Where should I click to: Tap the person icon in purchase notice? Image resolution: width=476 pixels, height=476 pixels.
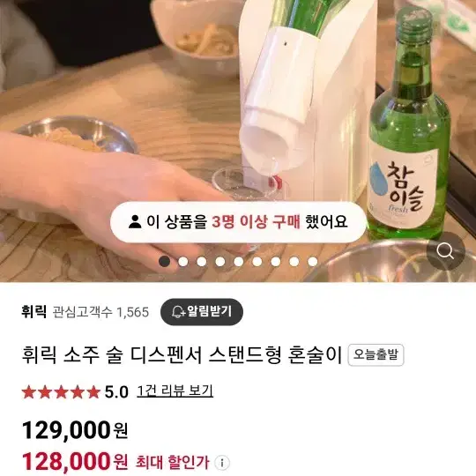(135, 221)
